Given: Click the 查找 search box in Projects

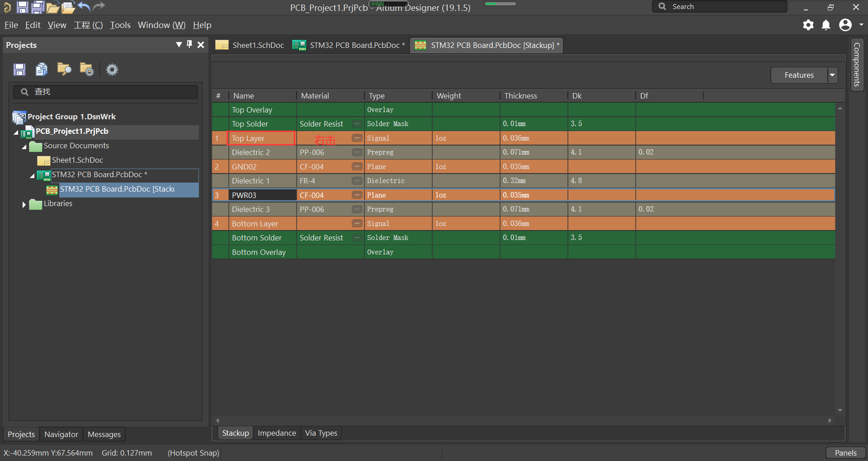Looking at the screenshot, I should [105, 92].
